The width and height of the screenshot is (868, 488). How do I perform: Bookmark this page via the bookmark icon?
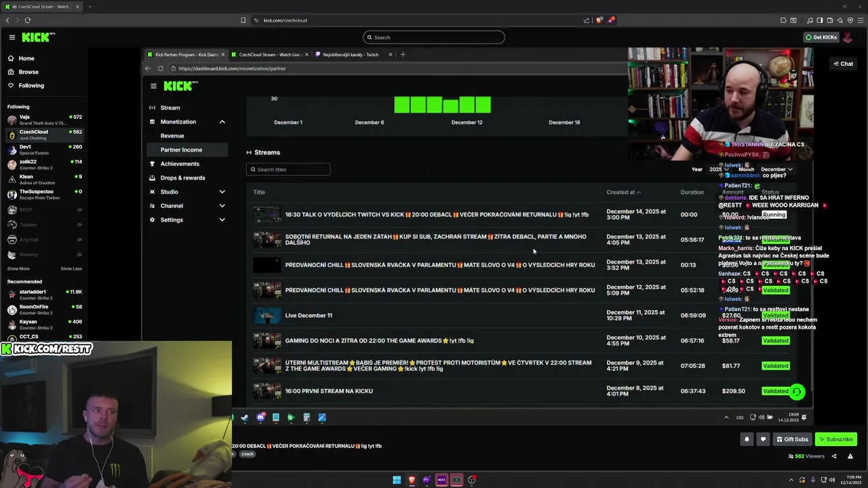pyautogui.click(x=243, y=20)
